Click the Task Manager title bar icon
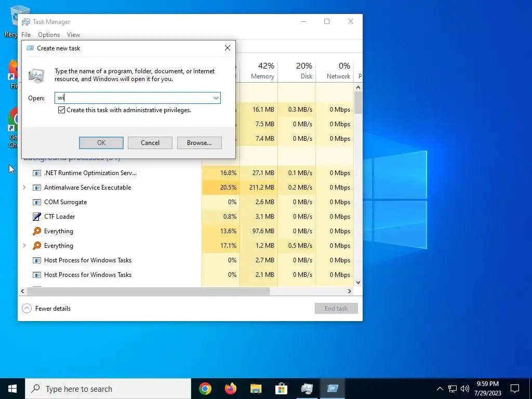 coord(26,22)
